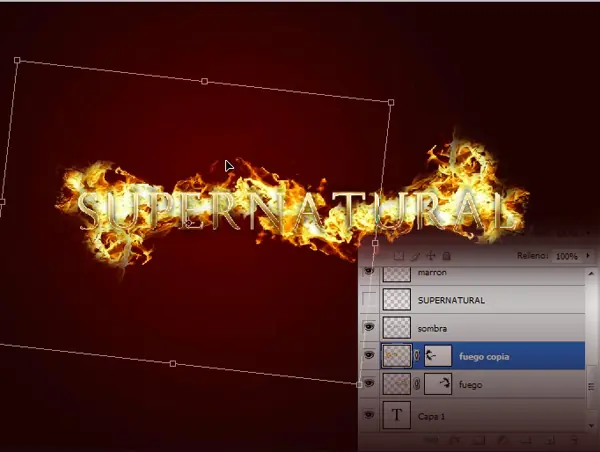
Task: Click the layers panel scroll up arrow
Action: click(592, 273)
